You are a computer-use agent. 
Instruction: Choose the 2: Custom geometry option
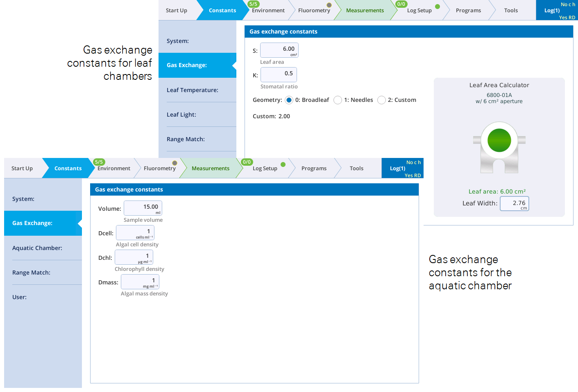[x=381, y=100]
